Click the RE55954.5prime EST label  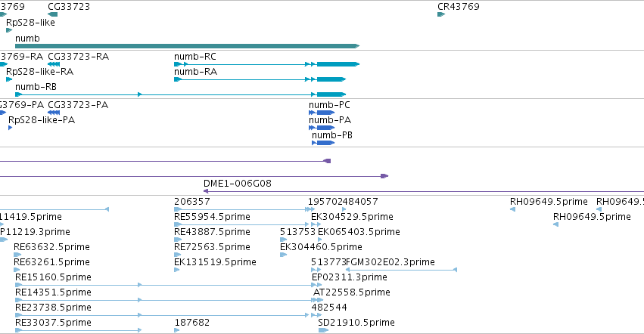(213, 217)
